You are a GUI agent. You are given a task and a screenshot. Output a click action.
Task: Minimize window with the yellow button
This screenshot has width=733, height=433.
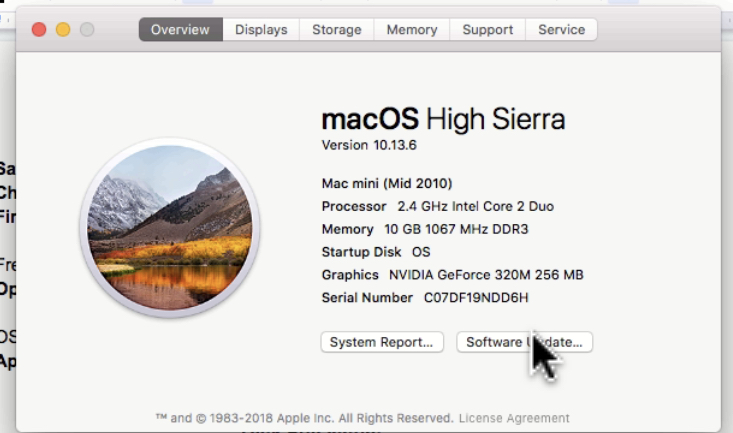(x=63, y=30)
